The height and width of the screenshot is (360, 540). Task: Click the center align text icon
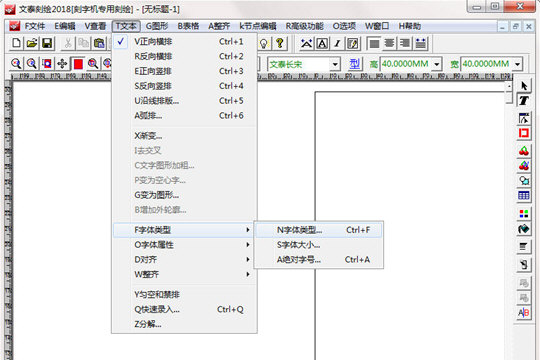tap(389, 43)
